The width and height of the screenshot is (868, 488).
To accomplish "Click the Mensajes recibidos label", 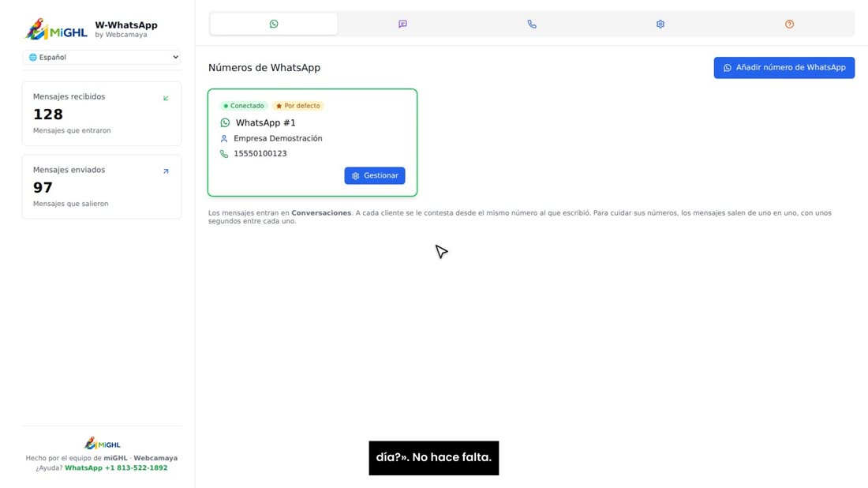I will click(x=69, y=96).
